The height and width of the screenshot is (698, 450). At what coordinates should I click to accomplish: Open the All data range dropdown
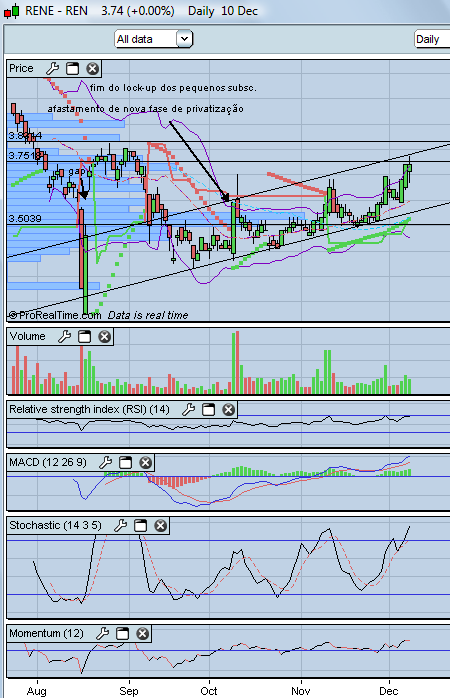(x=153, y=39)
